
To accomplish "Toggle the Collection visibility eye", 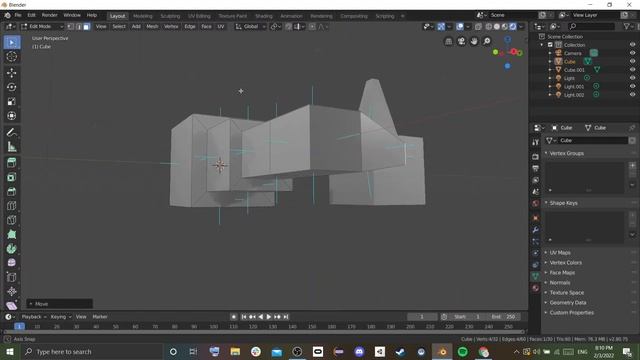I will click(x=632, y=44).
